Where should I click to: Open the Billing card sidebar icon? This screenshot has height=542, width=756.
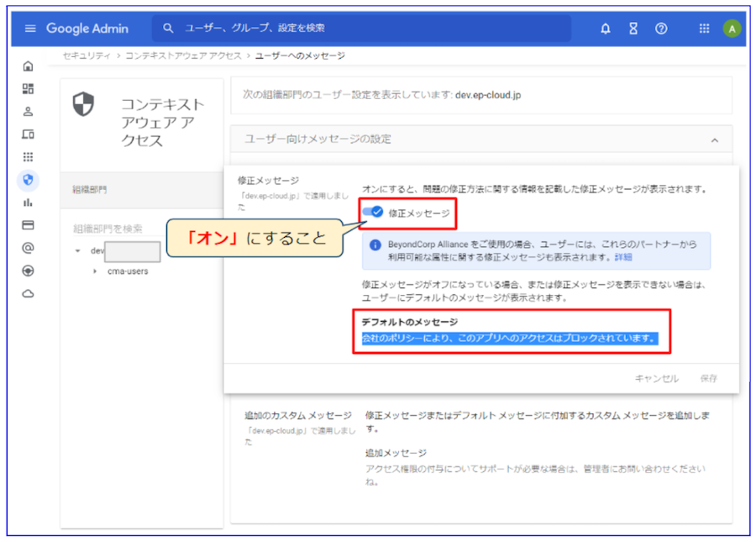[x=28, y=225]
